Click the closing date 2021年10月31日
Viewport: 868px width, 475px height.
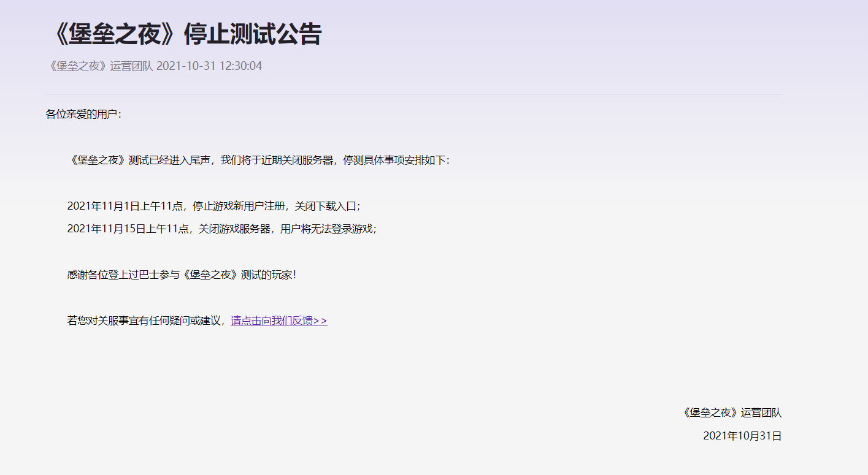742,436
